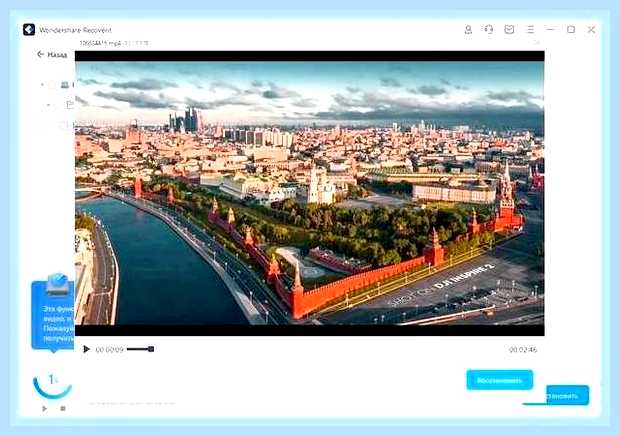Click the folder icon in the tree

coord(70,105)
